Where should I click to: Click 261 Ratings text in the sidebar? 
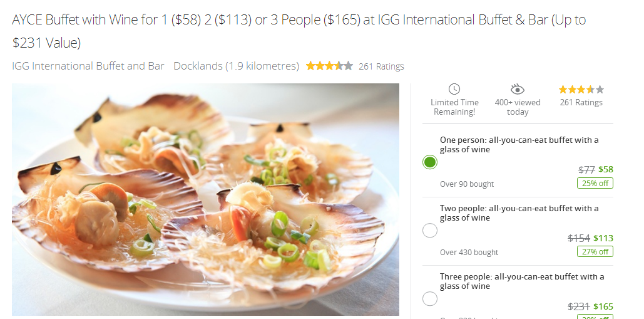coord(581,102)
